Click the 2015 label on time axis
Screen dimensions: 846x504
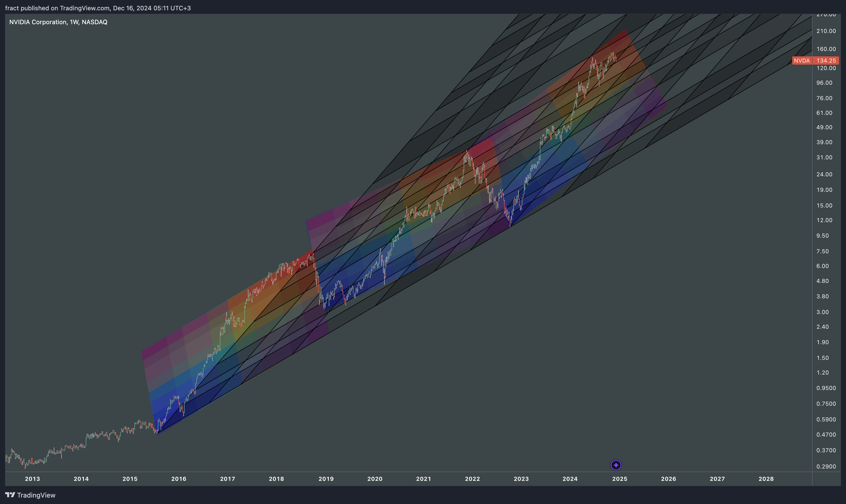[130, 479]
